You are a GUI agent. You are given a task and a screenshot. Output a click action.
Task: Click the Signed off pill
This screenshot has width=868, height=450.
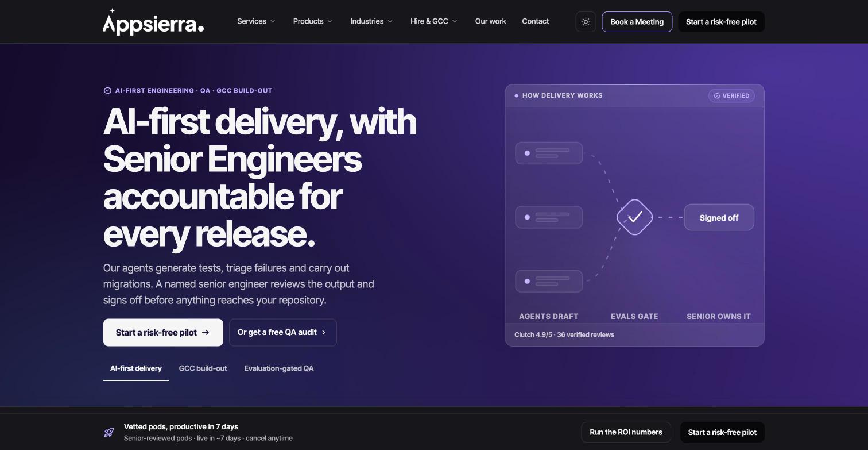coord(719,217)
